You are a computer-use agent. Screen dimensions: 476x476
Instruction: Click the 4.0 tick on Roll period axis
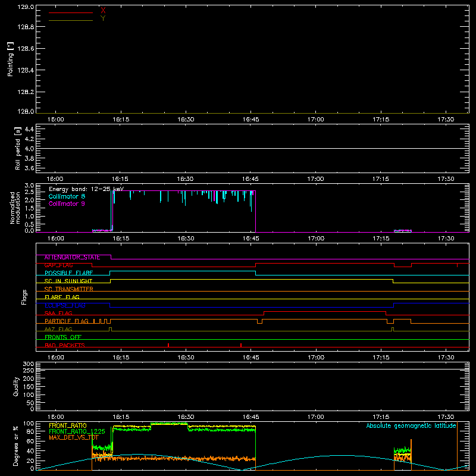[x=29, y=149]
